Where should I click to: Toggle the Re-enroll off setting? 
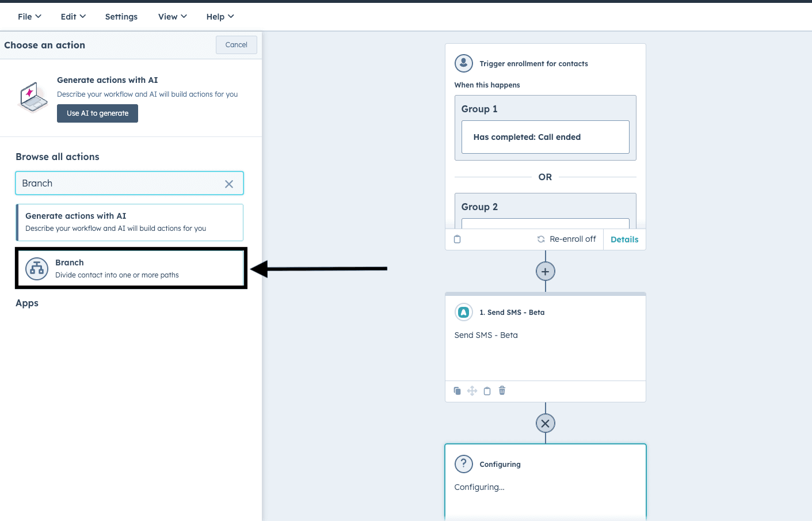click(x=567, y=239)
